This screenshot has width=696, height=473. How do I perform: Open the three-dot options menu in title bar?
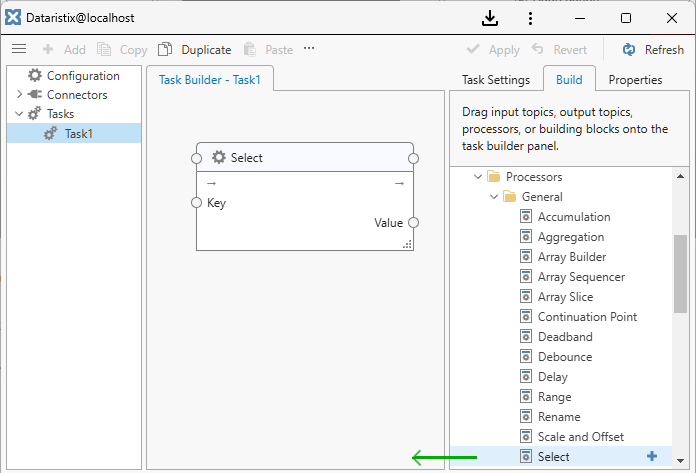[529, 18]
